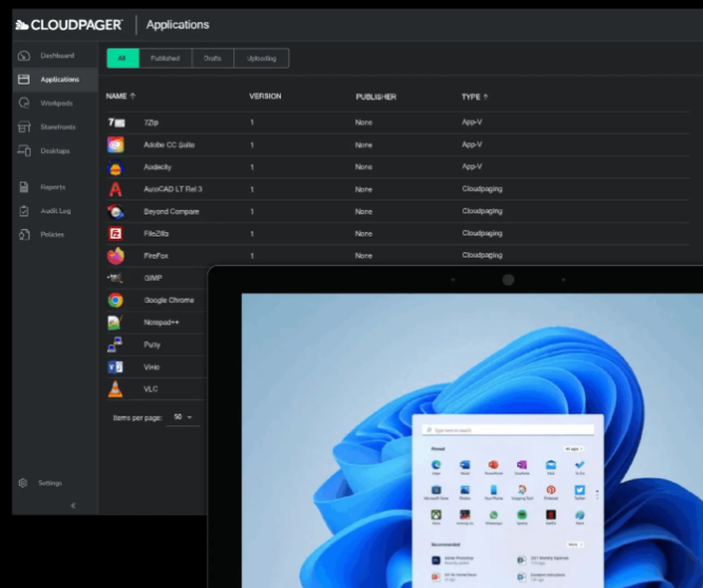The height and width of the screenshot is (588, 703).
Task: Open the AutoCAD LT icon
Action: pyautogui.click(x=115, y=188)
